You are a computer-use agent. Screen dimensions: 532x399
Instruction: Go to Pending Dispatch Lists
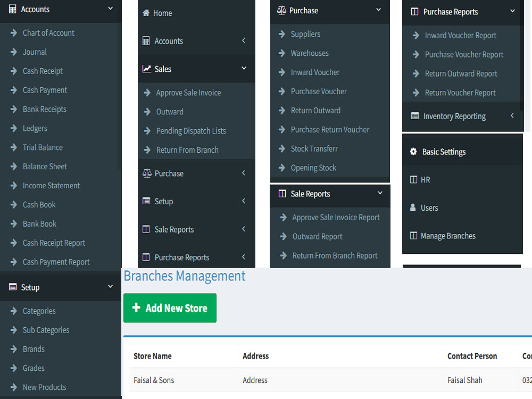tap(191, 131)
